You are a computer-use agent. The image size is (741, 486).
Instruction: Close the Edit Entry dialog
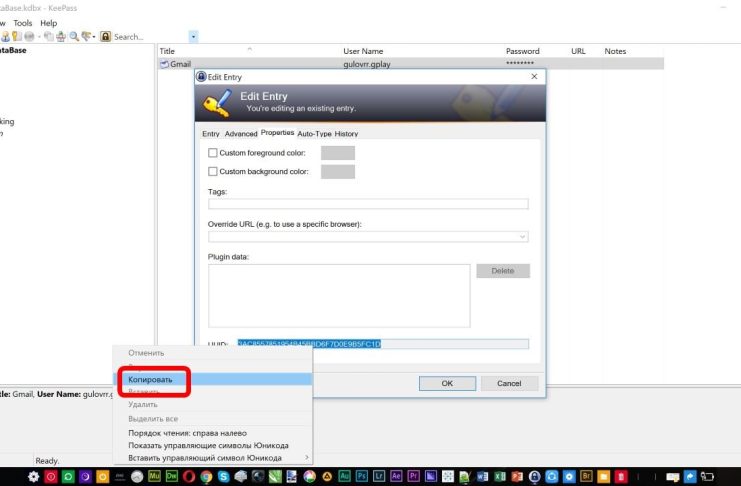(x=534, y=76)
